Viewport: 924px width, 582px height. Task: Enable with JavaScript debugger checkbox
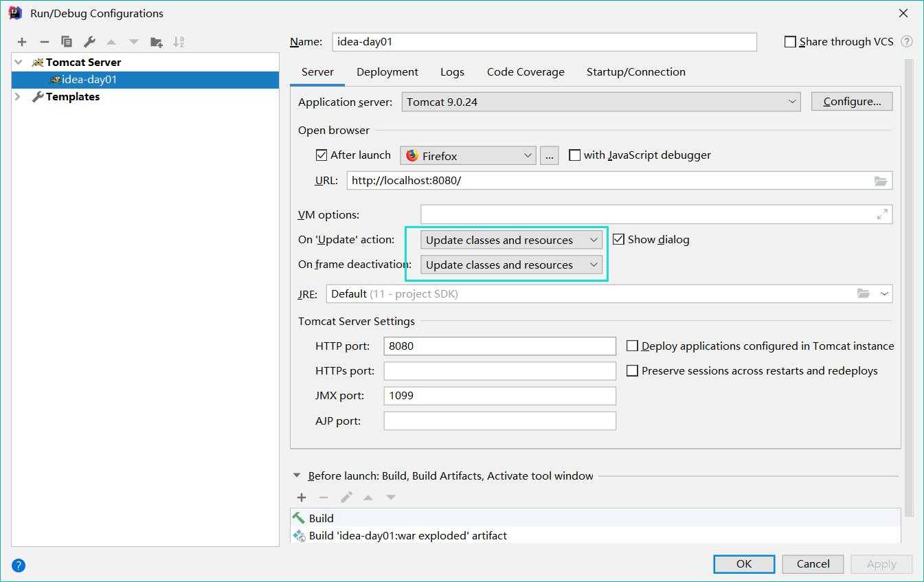pos(575,155)
